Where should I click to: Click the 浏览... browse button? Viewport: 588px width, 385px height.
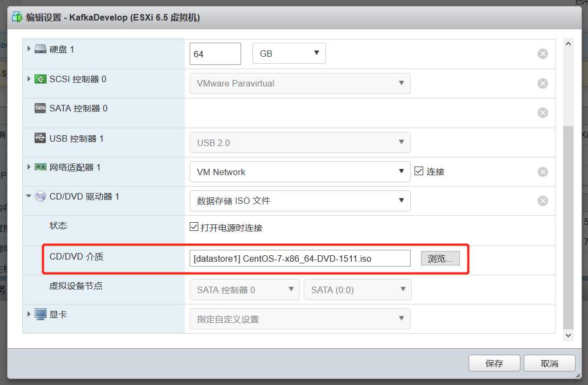coord(440,258)
